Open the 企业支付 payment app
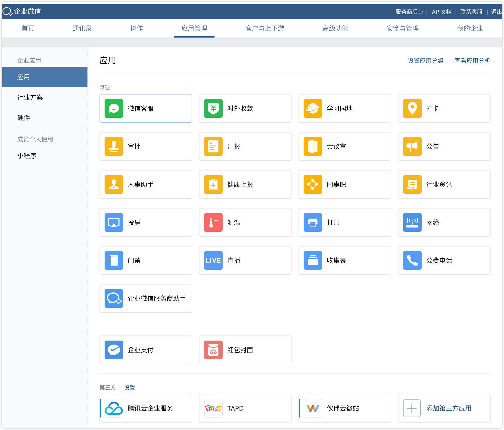Image resolution: width=504 pixels, height=430 pixels. 146,350
